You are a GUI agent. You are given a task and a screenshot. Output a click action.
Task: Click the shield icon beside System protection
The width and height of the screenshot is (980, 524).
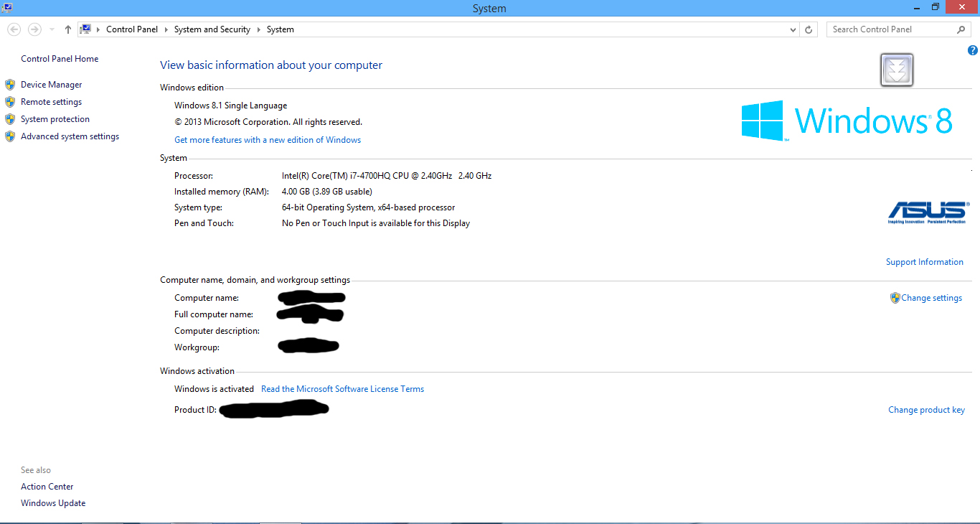(10, 119)
